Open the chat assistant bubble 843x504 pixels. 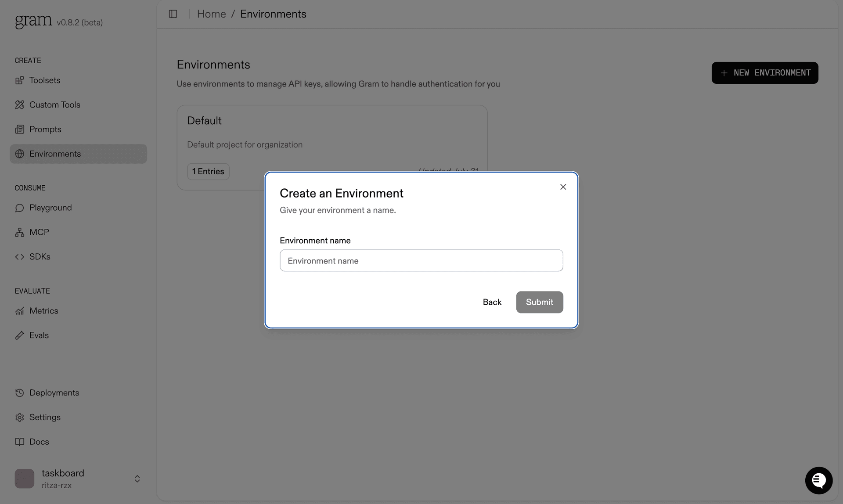818,480
